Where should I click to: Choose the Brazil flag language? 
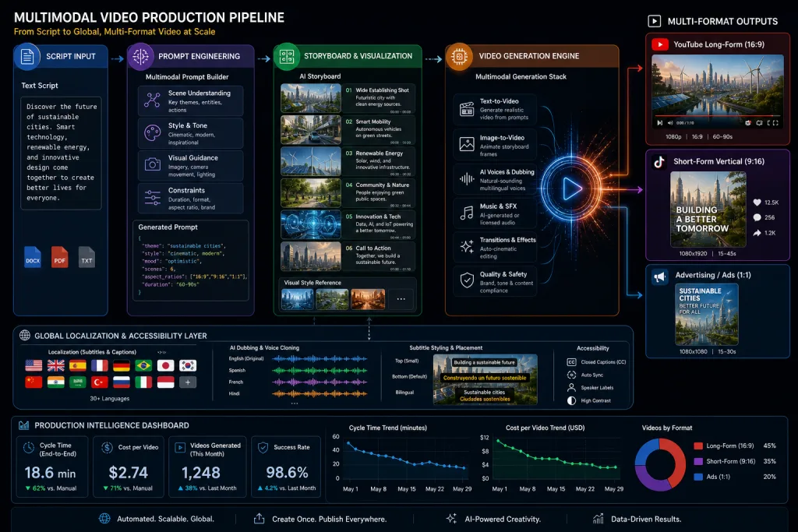point(143,365)
